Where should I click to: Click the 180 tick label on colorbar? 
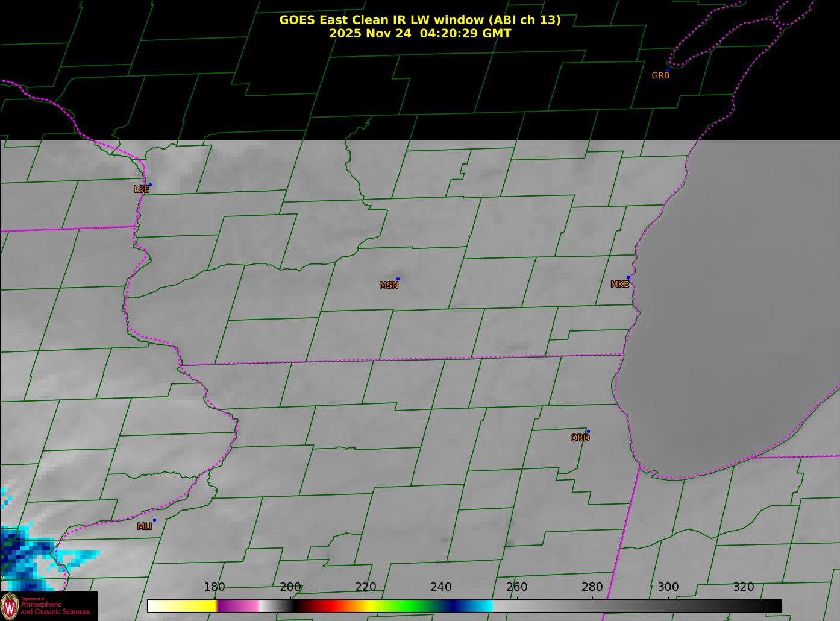(x=215, y=587)
